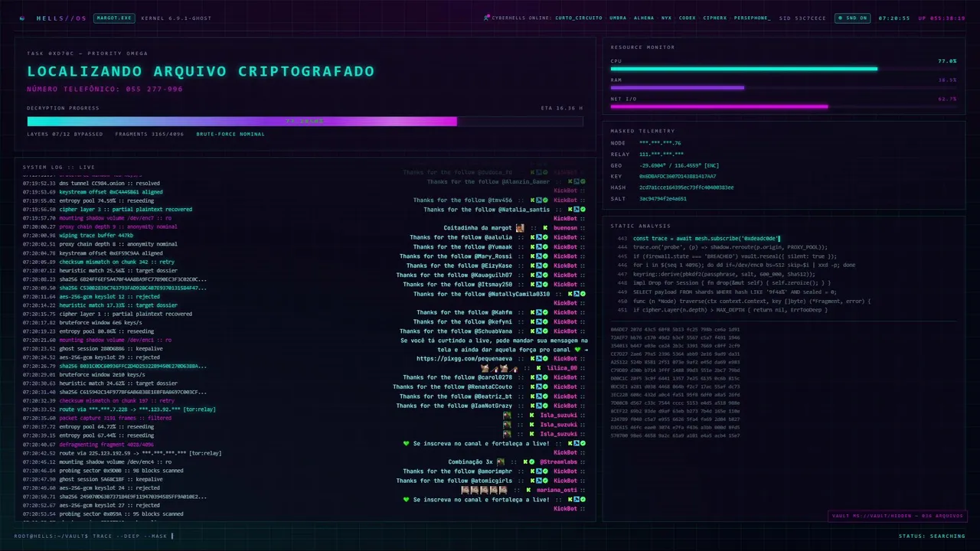Click the MARGOT.EXE badge in header
Image resolution: width=980 pixels, height=551 pixels.
[114, 18]
